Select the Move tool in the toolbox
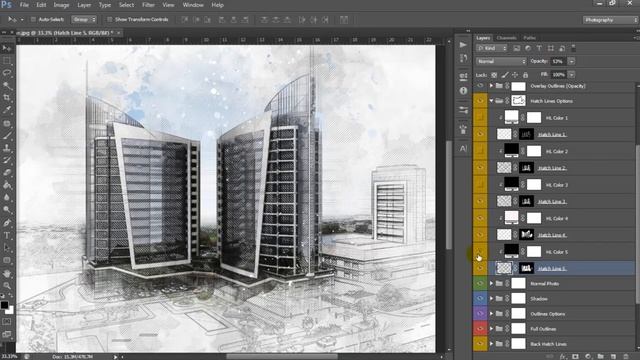This screenshot has width=640, height=360. pos(7,48)
